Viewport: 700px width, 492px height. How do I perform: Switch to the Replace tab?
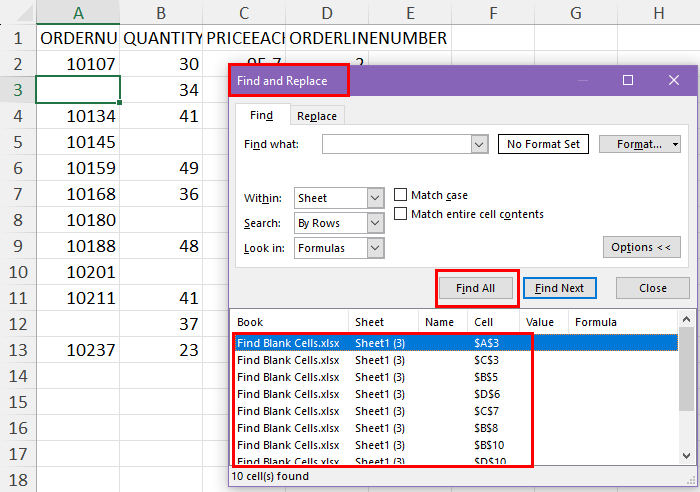pos(317,116)
